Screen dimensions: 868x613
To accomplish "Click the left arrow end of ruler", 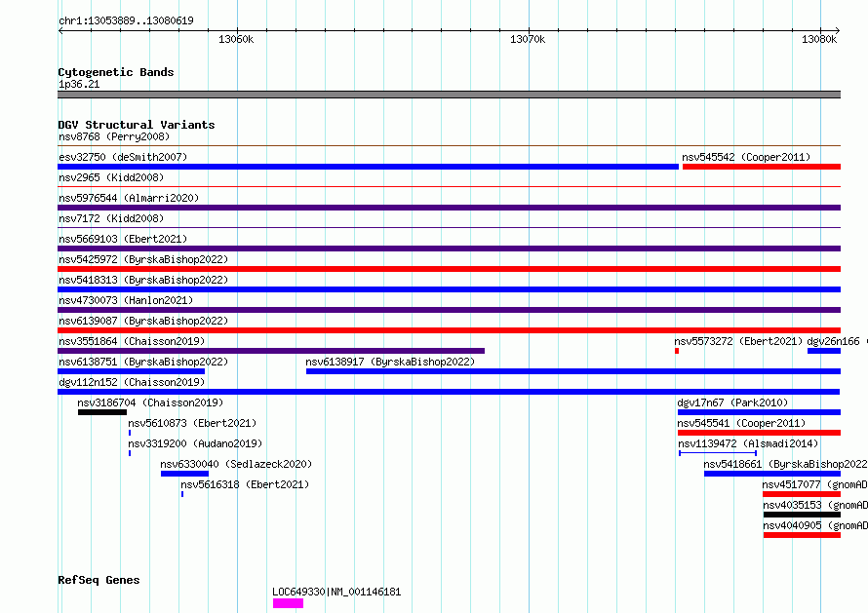I will click(60, 30).
